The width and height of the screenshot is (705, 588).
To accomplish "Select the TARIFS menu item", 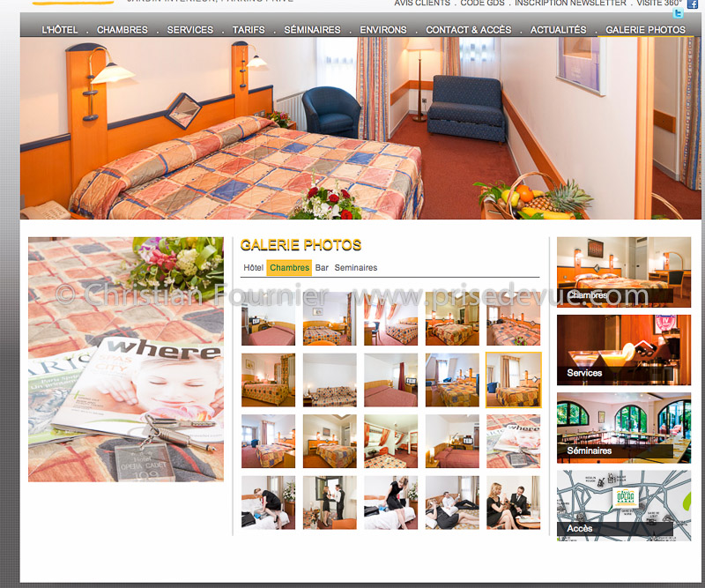I will tap(249, 30).
